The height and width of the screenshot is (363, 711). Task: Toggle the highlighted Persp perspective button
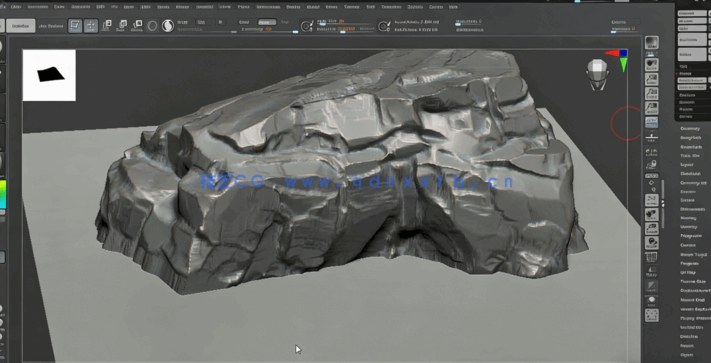[x=652, y=122]
